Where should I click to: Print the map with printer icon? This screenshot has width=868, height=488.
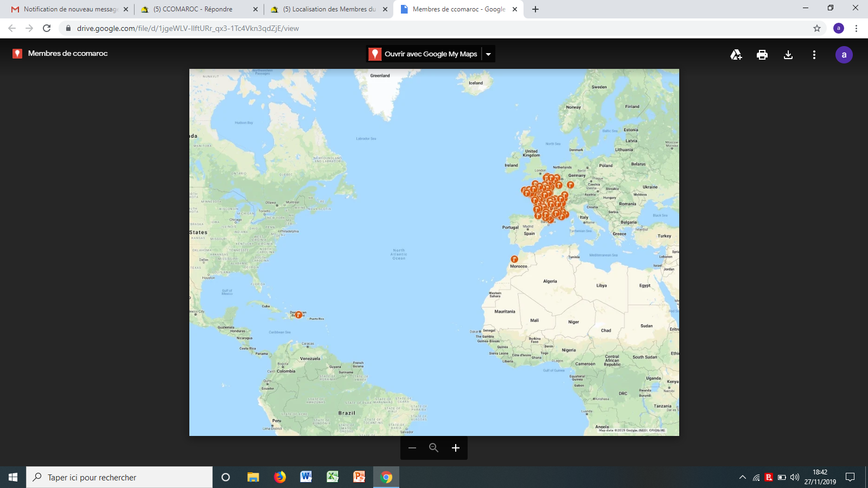[x=762, y=55]
